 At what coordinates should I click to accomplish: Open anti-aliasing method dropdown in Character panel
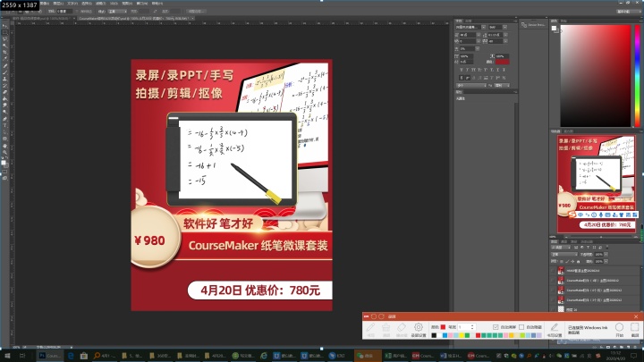pos(502,86)
